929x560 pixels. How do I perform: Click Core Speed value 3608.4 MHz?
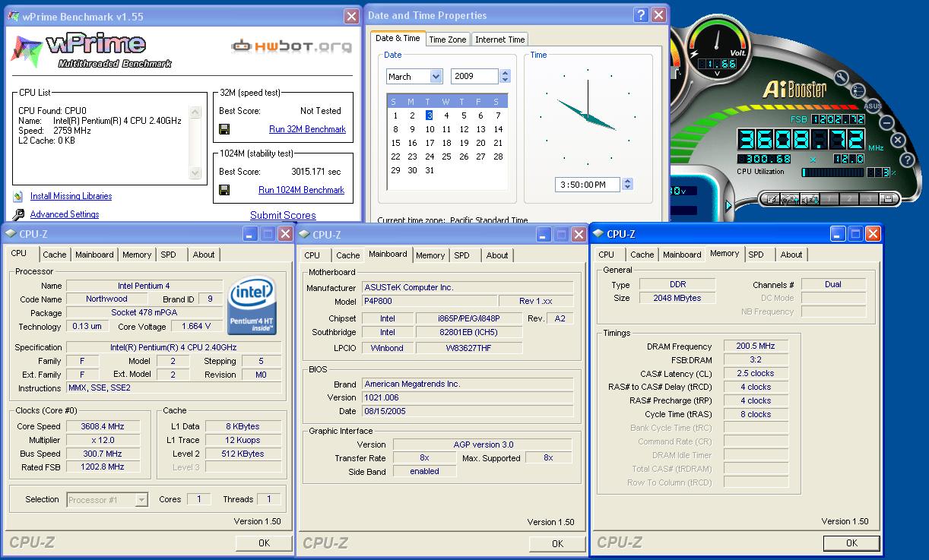102,426
